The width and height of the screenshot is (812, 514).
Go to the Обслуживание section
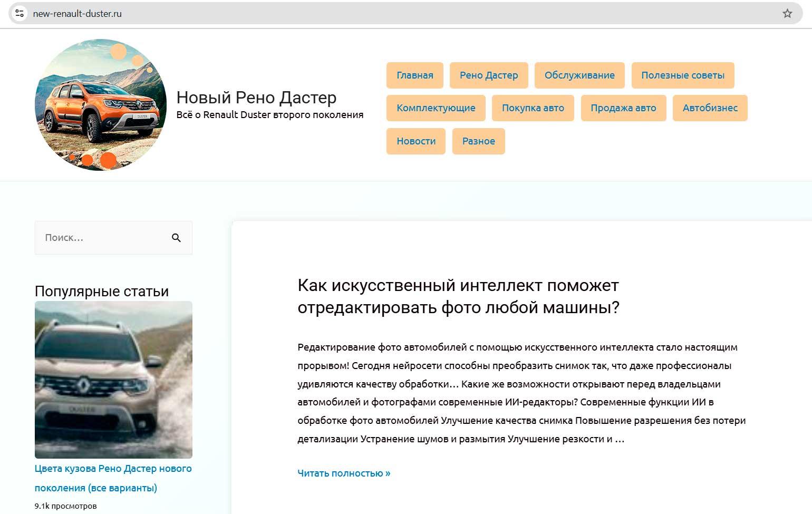[579, 75]
